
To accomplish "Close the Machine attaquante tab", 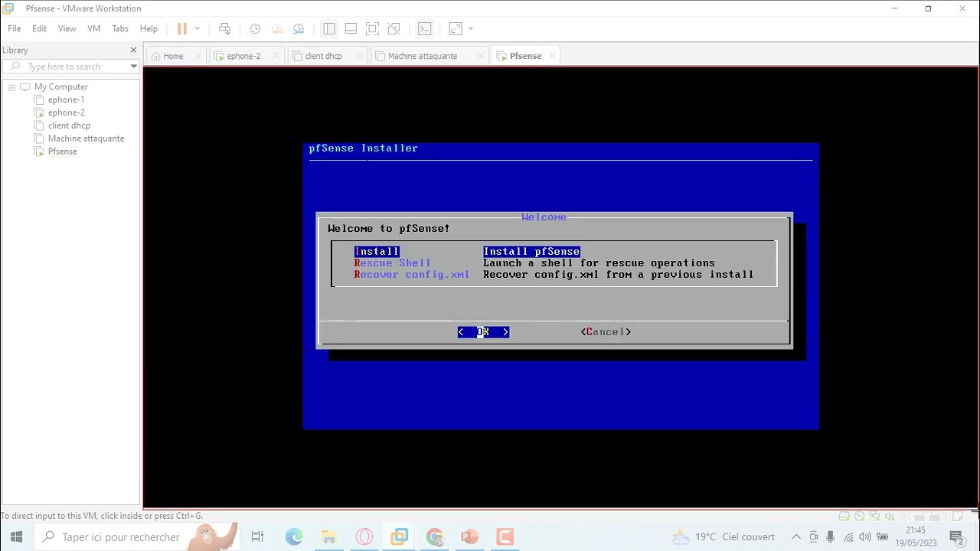I will [x=481, y=56].
